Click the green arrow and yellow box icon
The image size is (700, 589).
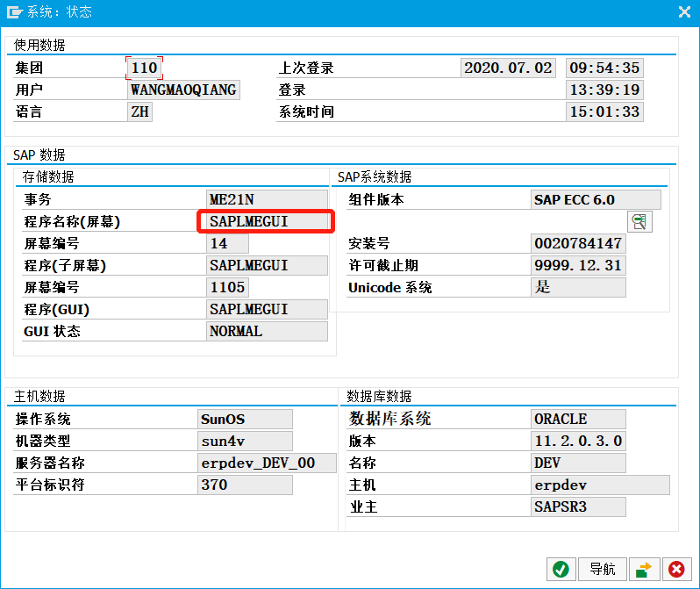pos(644,569)
